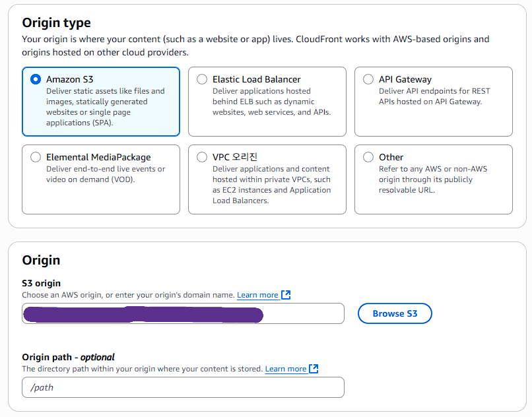Select the Amazon S3 radio button

pos(36,79)
